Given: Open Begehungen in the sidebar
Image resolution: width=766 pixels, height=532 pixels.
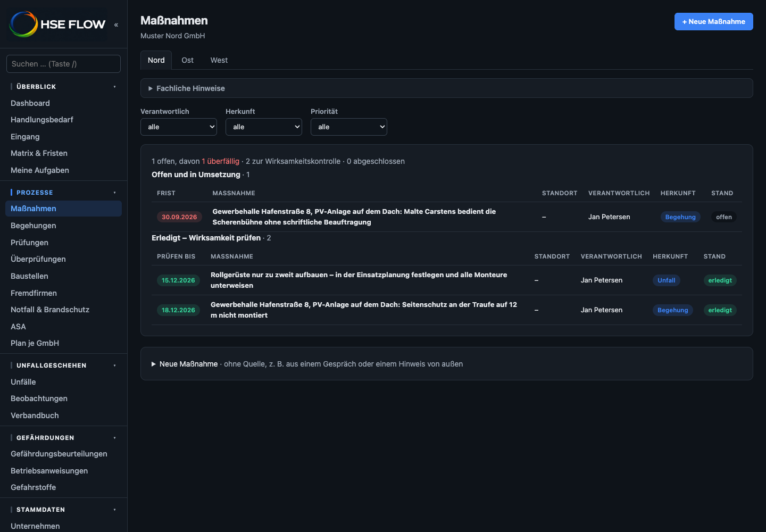Looking at the screenshot, I should (63, 226).
